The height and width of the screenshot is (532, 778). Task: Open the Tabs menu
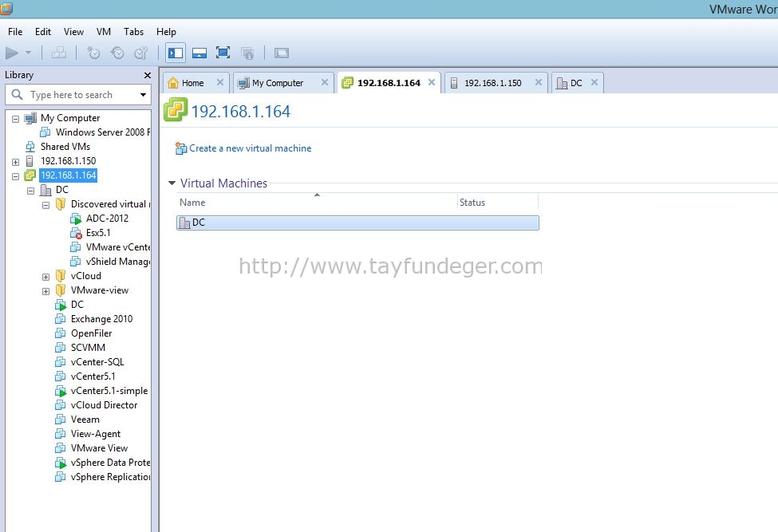(x=133, y=32)
